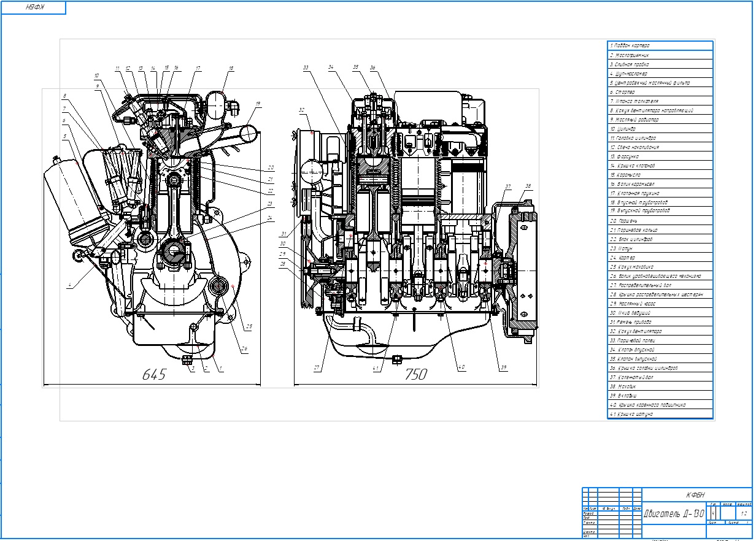Screen dimensions: 756x541
Task: Select legend row "32. Кожух вентилятора"
Action: (660, 331)
